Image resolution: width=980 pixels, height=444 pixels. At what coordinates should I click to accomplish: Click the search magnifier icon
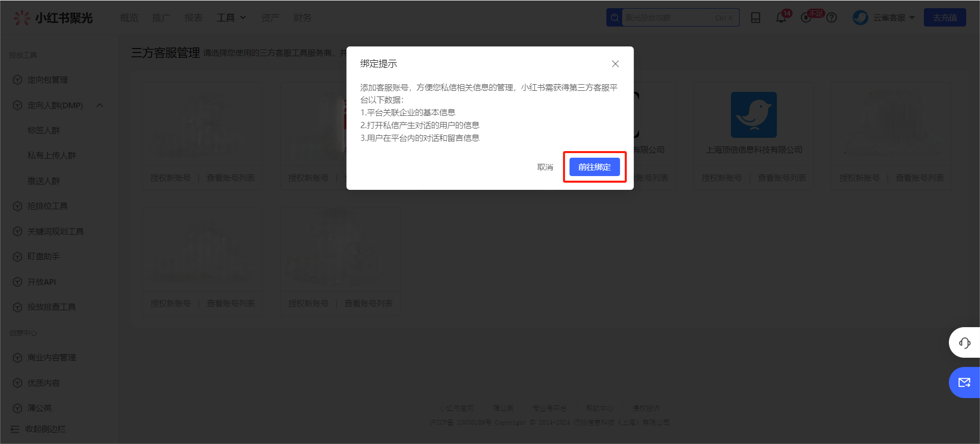[615, 17]
